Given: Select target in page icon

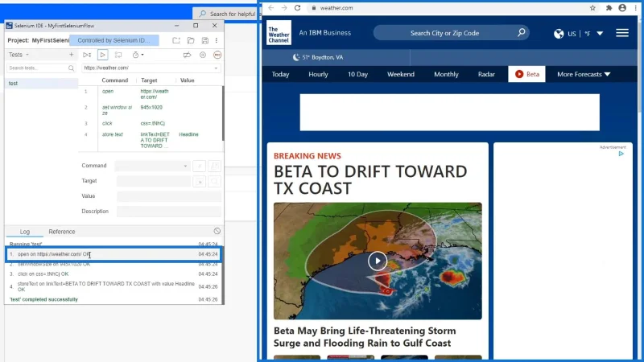Looking at the screenshot, I should point(199,181).
